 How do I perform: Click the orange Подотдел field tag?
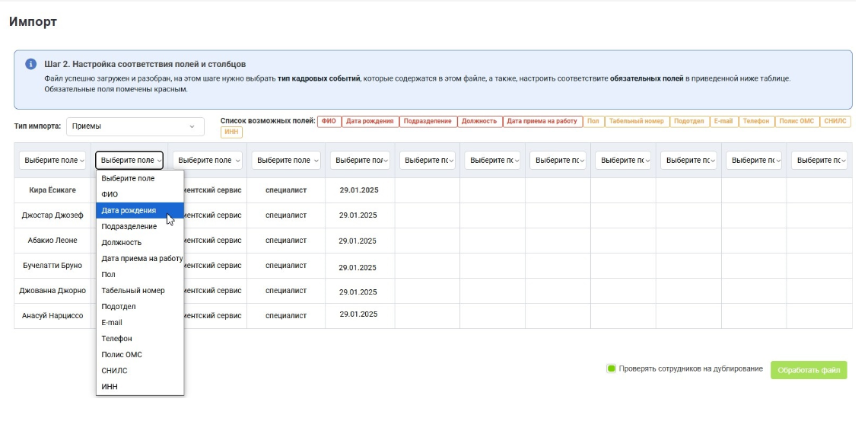(x=689, y=121)
